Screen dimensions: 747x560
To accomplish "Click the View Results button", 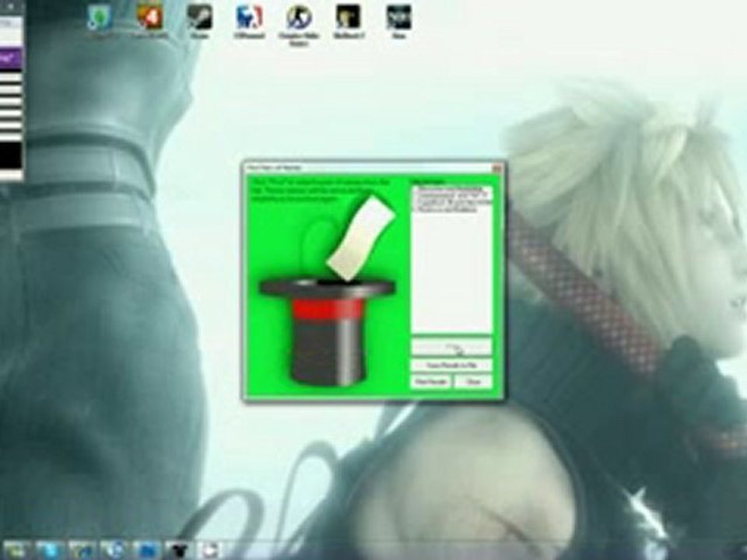I will 431,381.
